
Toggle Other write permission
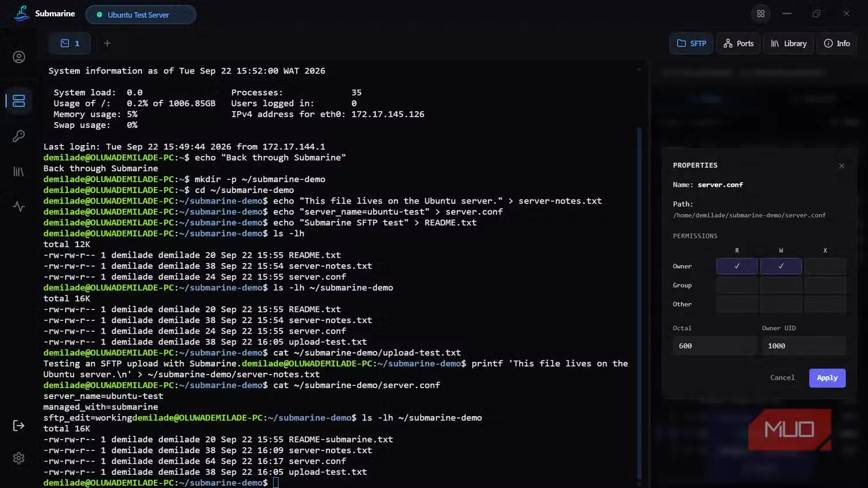(781, 304)
